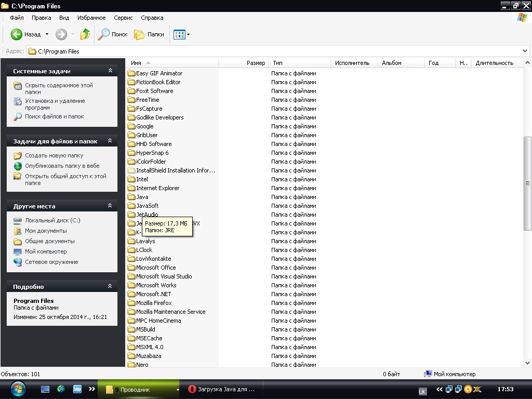Open Мой компьютер icon in sidebar

click(18, 252)
